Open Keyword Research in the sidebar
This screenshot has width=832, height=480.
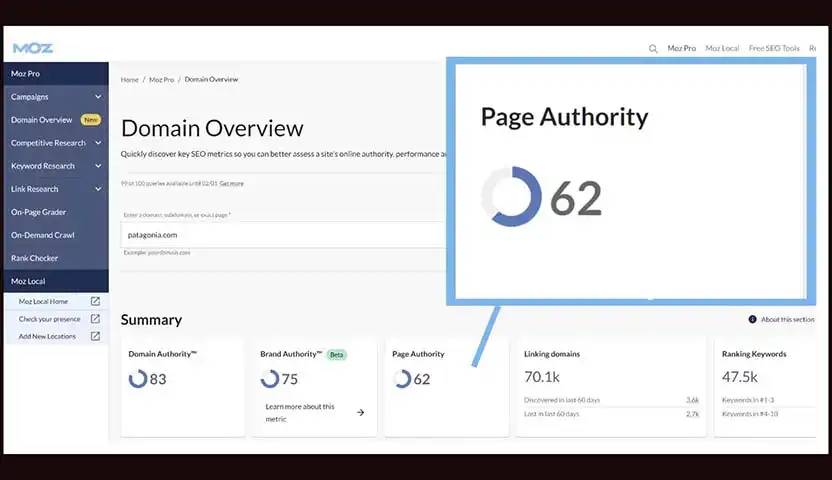click(42, 166)
